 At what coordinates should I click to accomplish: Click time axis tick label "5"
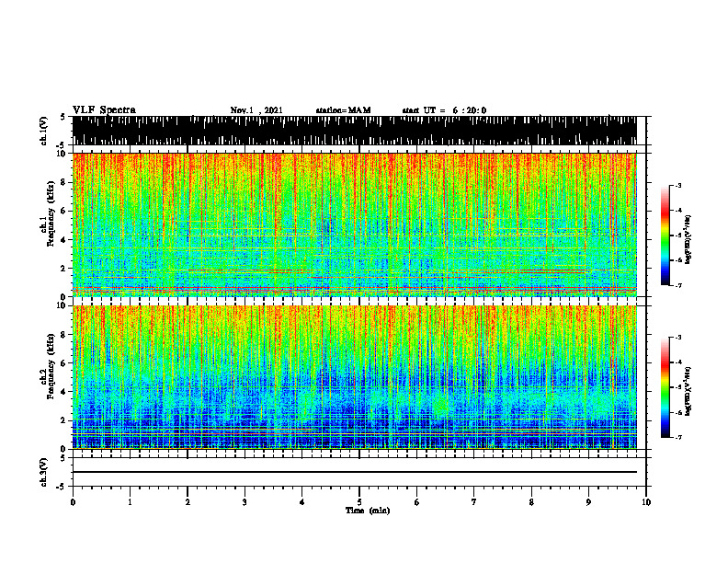click(x=359, y=502)
